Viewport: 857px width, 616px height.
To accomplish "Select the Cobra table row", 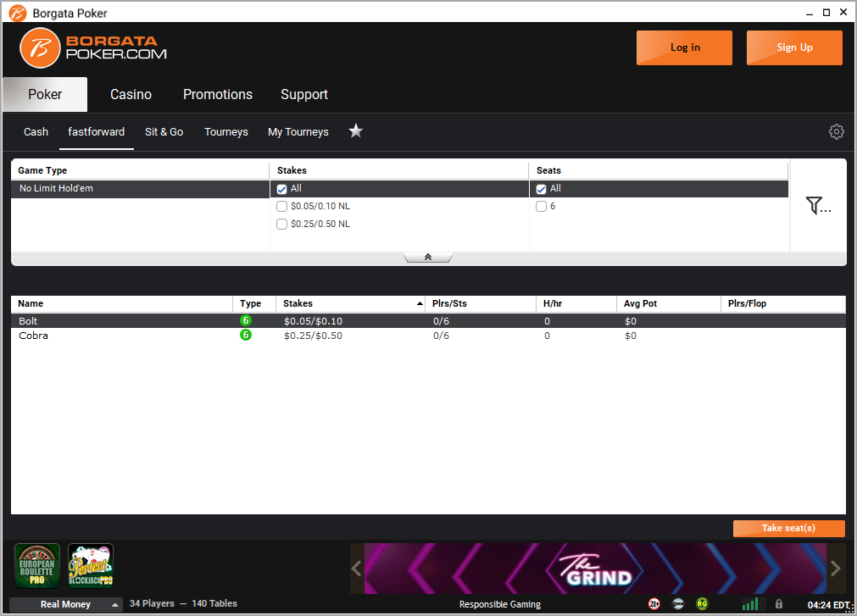I will [x=429, y=336].
